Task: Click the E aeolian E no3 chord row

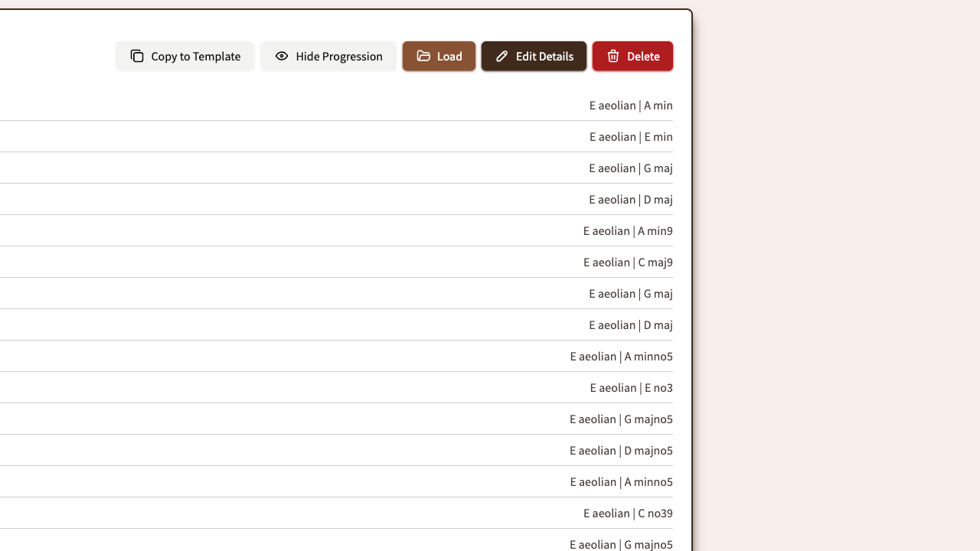Action: (630, 387)
